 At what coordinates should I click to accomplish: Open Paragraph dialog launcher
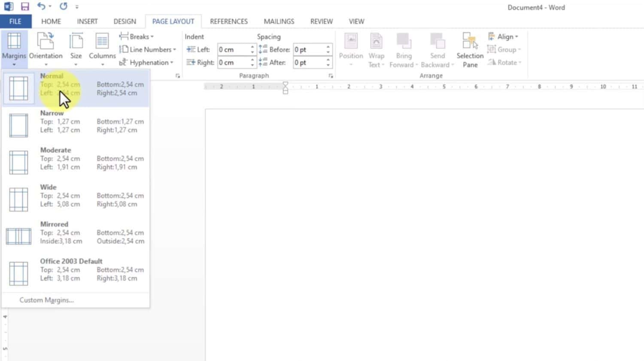331,76
